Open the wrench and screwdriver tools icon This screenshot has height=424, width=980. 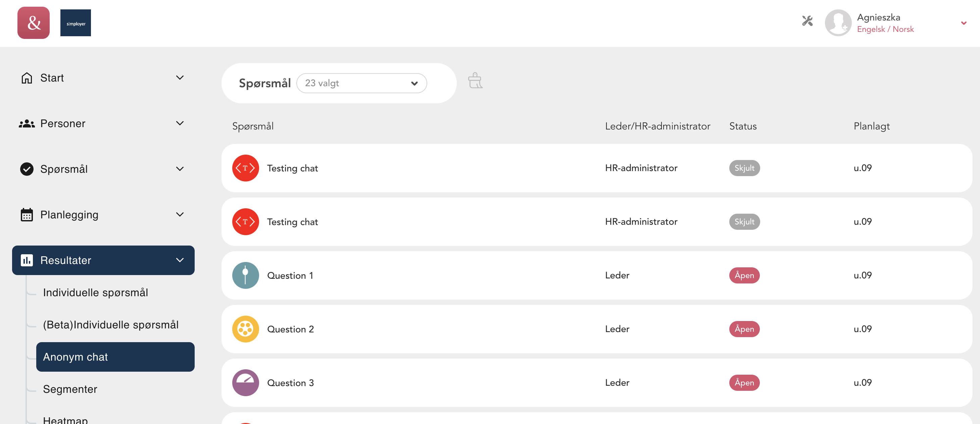(x=807, y=21)
